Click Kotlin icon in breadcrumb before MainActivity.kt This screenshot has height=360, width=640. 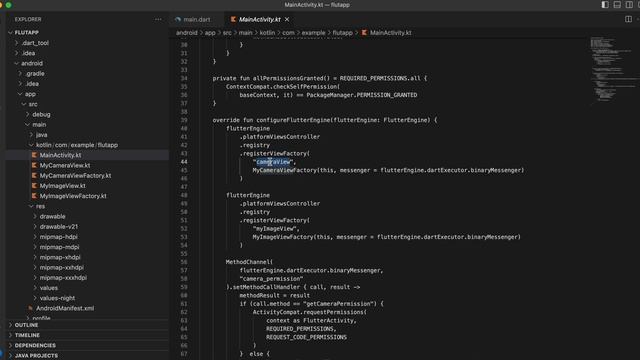[x=364, y=33]
